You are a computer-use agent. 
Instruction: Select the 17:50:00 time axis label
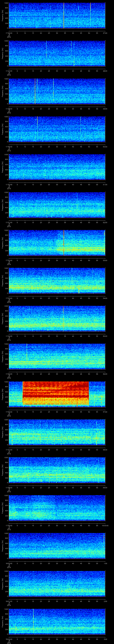point(9,184)
